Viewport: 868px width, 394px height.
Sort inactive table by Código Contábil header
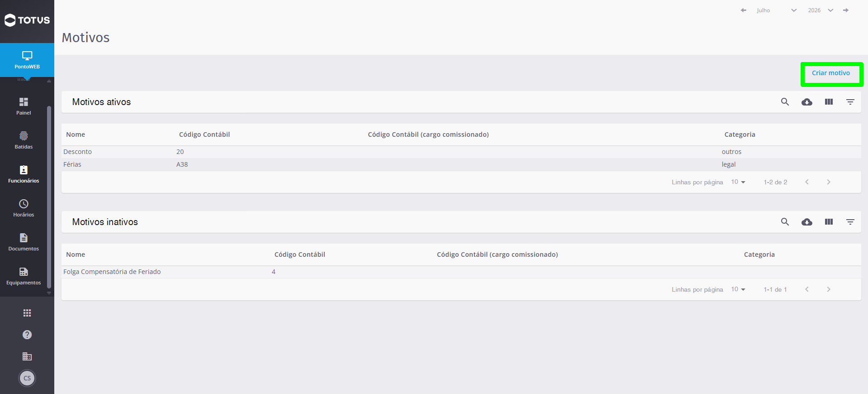300,255
